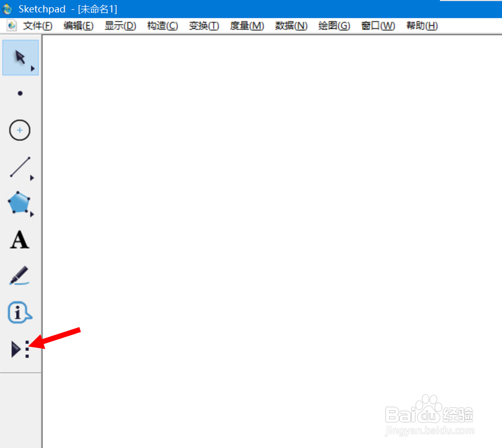Image resolution: width=502 pixels, height=448 pixels.
Task: Click the Sketchpad app icon in title bar
Action: pyautogui.click(x=8, y=9)
